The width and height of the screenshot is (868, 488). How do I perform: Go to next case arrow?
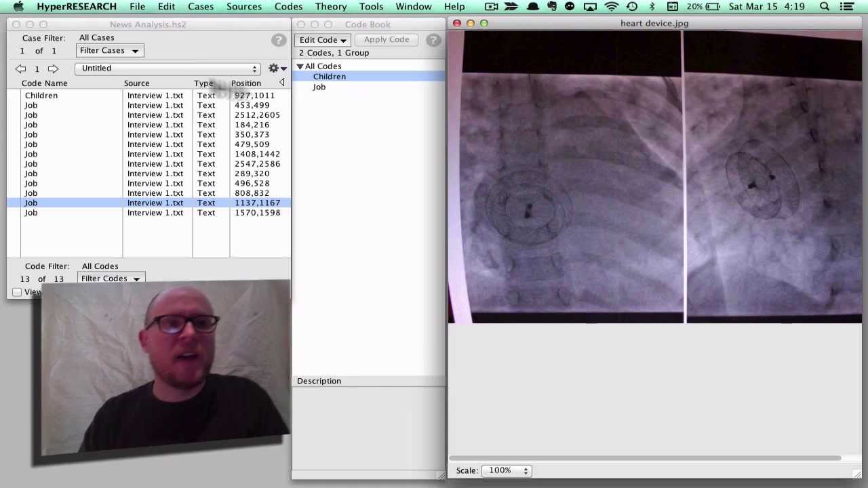click(x=53, y=68)
